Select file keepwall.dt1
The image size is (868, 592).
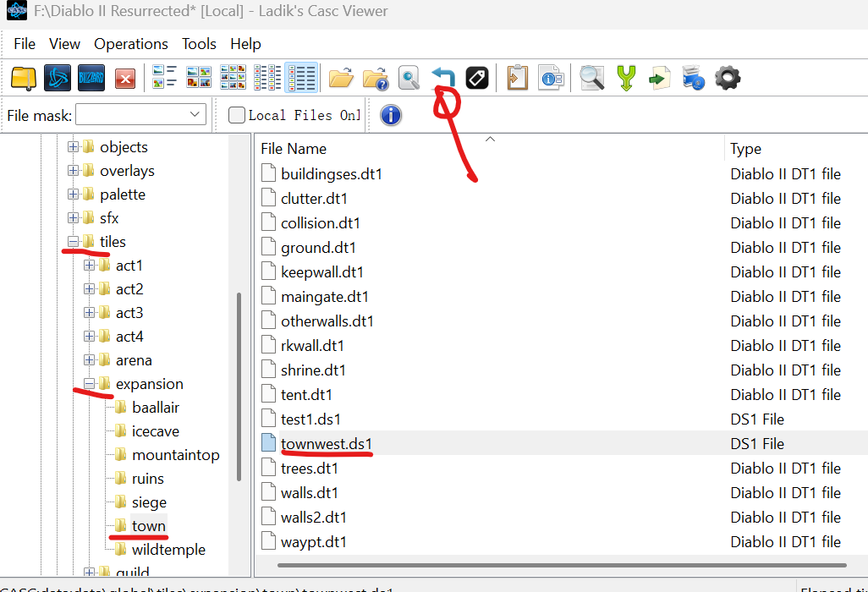point(321,272)
